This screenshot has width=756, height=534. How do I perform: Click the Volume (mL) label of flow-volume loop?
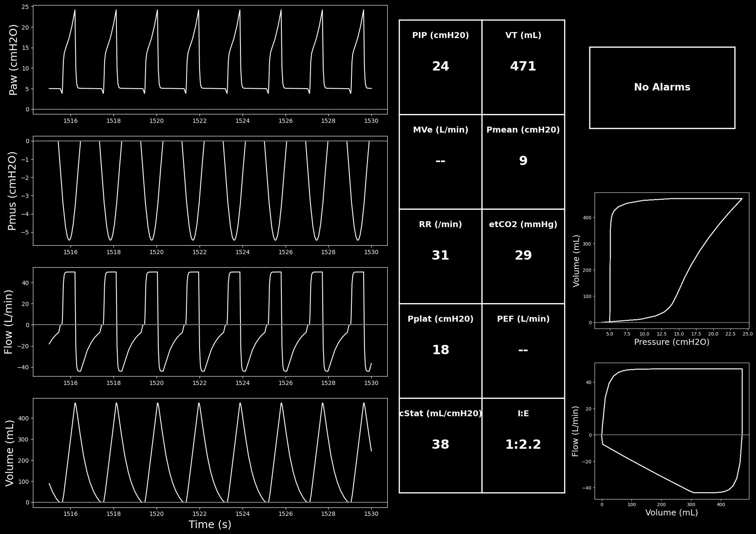[672, 513]
